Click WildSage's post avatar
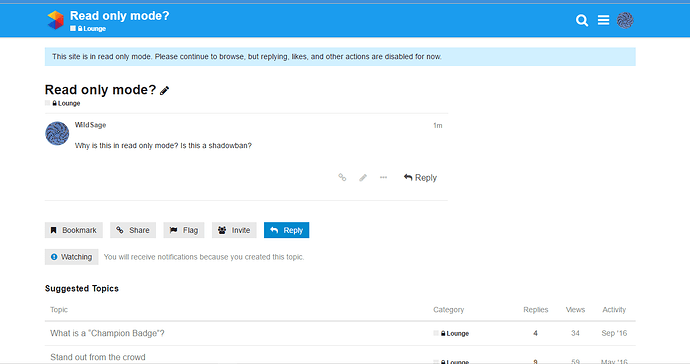 57,133
